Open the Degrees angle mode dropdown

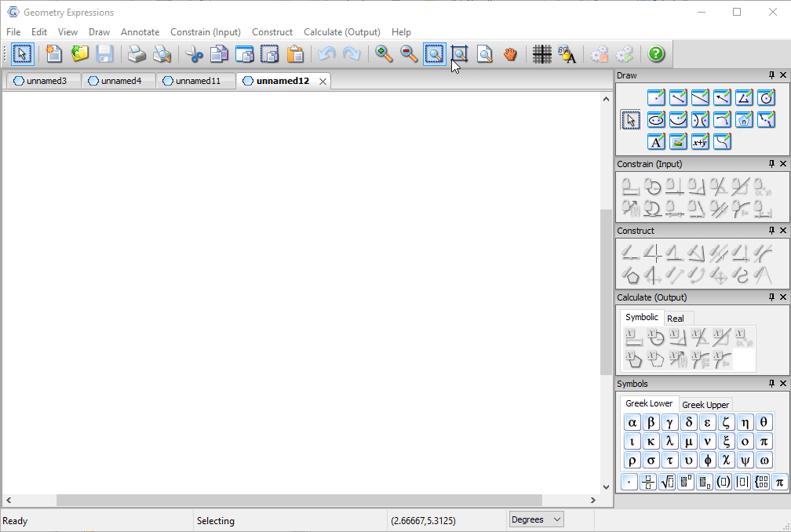(536, 519)
